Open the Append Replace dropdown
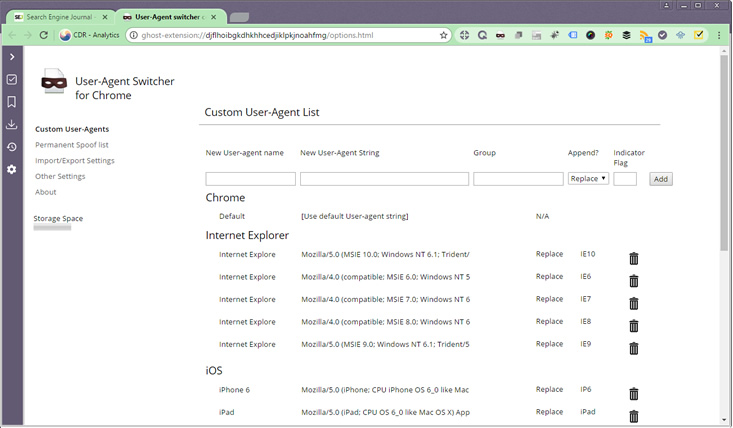The image size is (733, 428). click(588, 178)
